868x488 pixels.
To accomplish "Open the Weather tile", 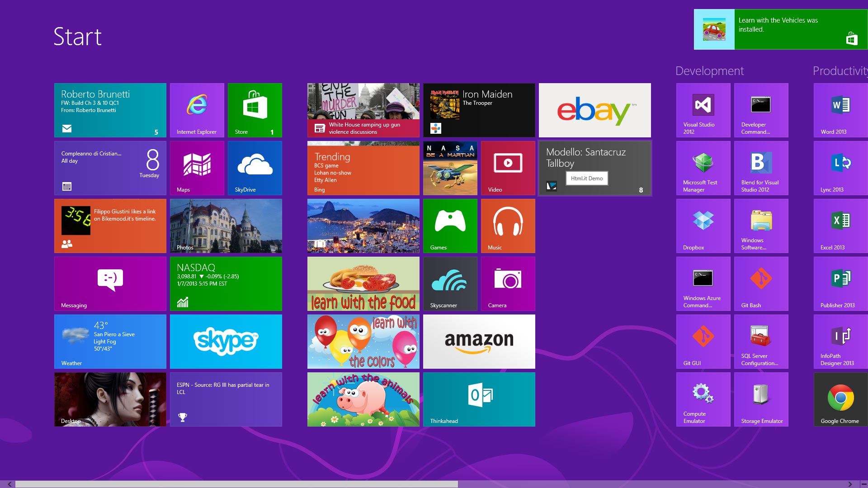I will [x=110, y=342].
